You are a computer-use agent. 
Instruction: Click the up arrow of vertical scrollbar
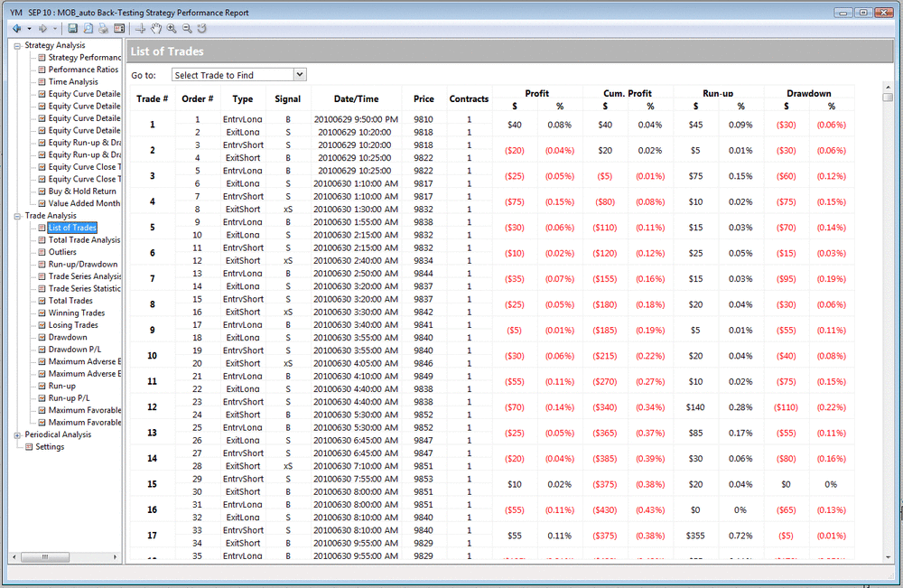[888, 87]
